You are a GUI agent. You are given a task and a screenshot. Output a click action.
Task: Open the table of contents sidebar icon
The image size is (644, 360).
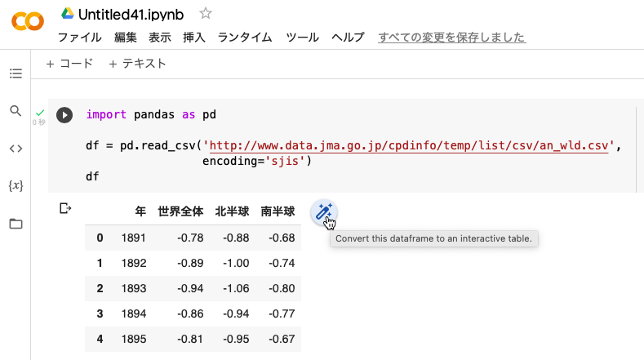16,73
